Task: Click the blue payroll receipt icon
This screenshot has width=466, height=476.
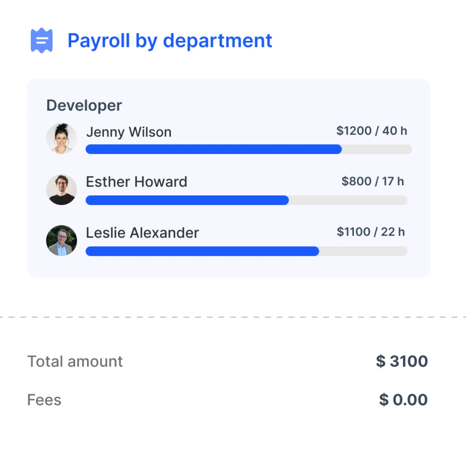Action: tap(42, 40)
